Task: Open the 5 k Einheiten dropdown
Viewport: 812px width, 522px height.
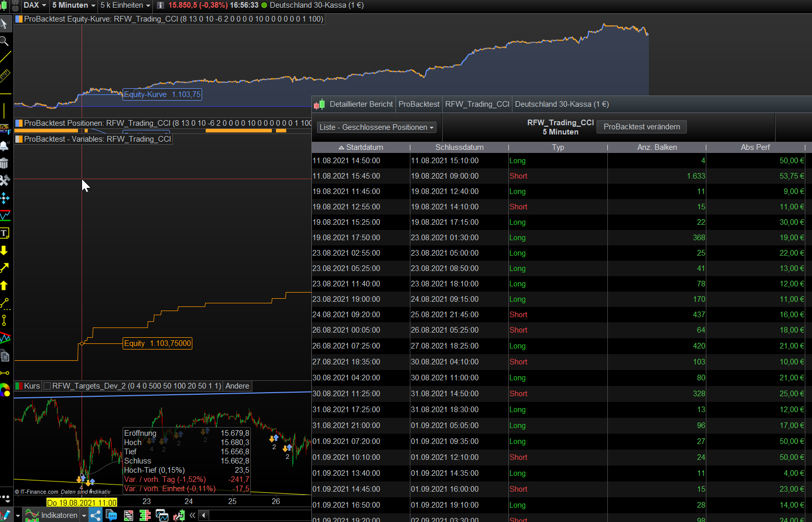Action: point(125,5)
